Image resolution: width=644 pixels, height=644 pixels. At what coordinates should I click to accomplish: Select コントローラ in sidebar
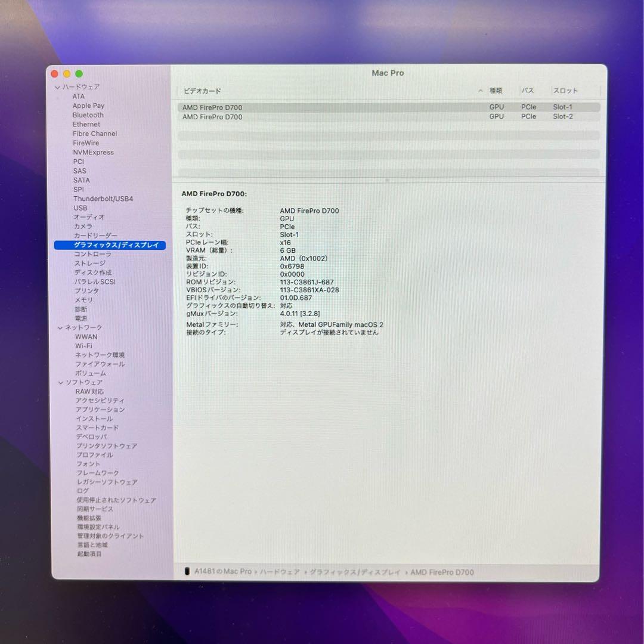pos(92,254)
